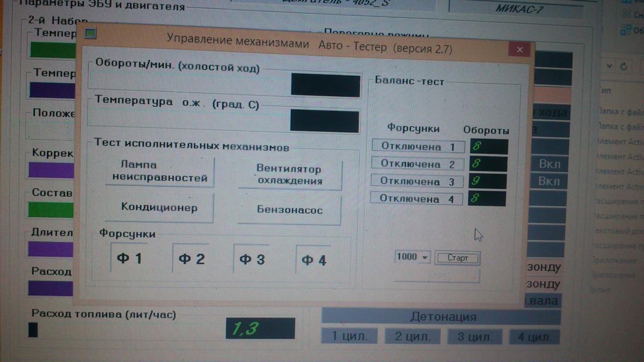644x362 pixels.
Task: Select the Обороты value 9 for injector 3
Action: click(x=487, y=181)
